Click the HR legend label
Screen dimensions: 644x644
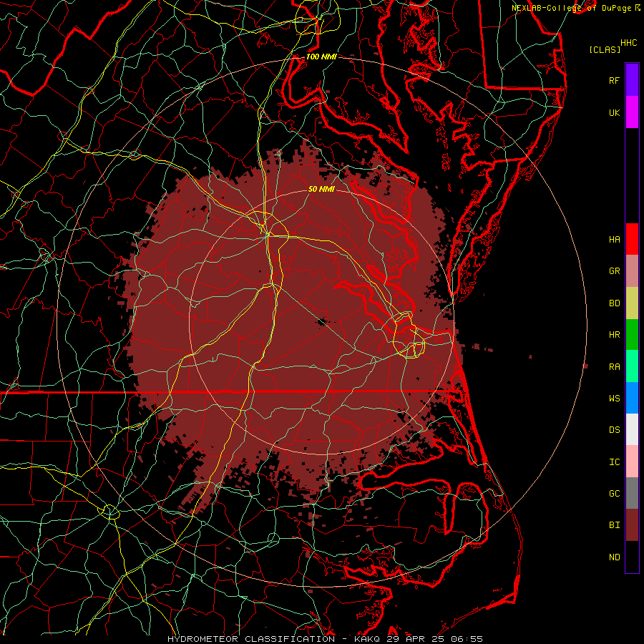point(614,335)
